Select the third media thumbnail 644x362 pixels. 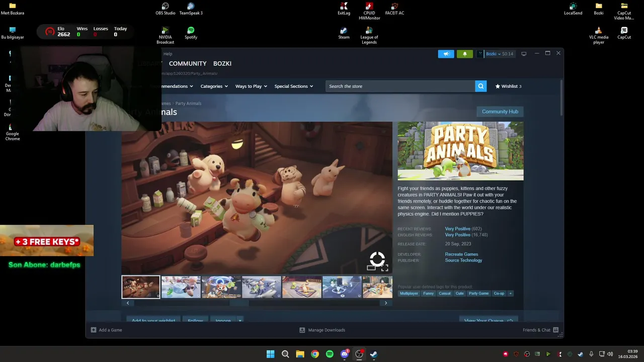pos(221,287)
